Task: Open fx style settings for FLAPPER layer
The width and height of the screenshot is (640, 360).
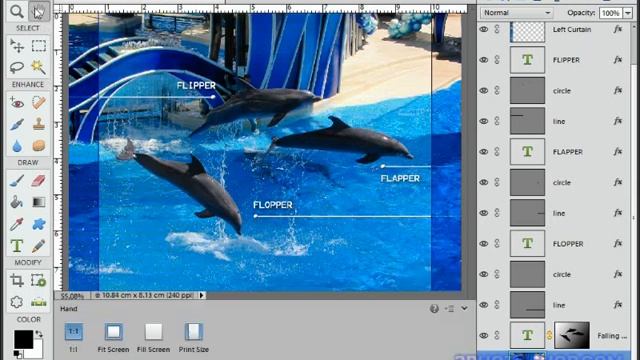Action: [618, 152]
